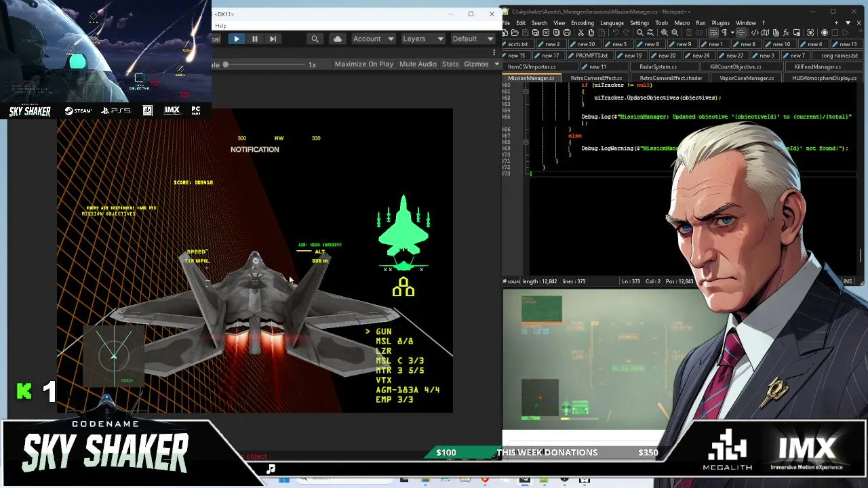
Task: Toggle Maximize On Play in Game view
Action: 363,64
